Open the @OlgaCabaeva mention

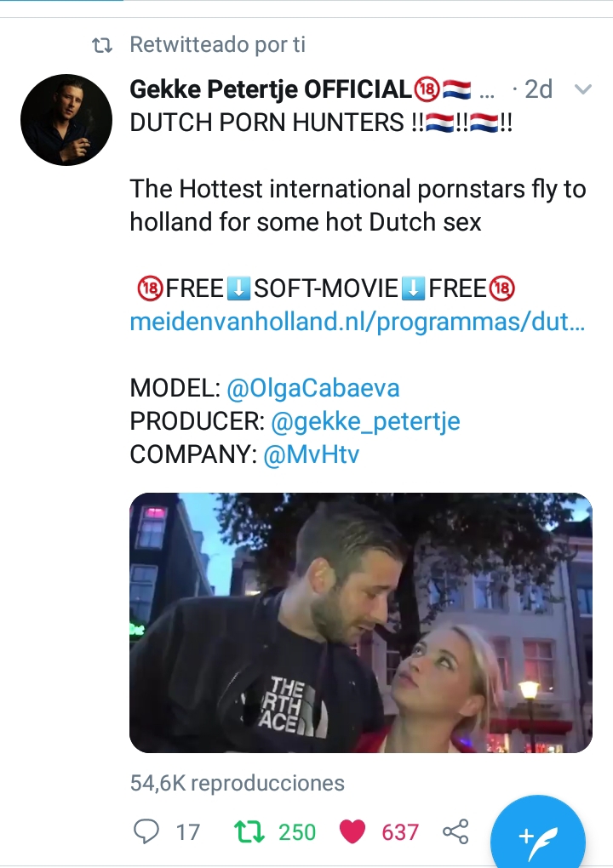312,388
